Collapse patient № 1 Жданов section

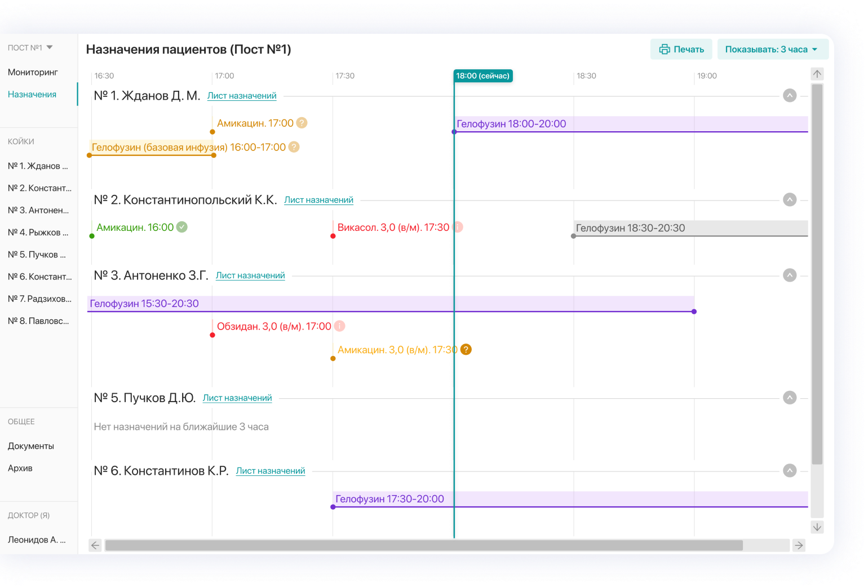[790, 96]
